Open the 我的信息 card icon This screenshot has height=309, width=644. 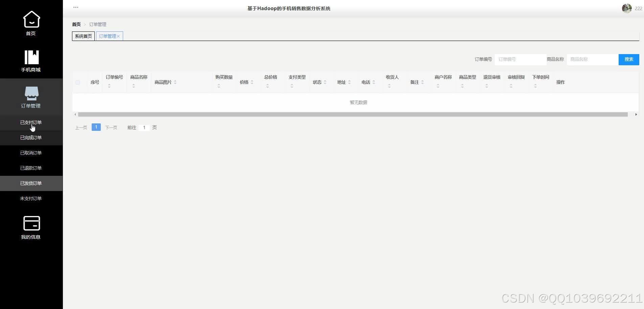(31, 223)
